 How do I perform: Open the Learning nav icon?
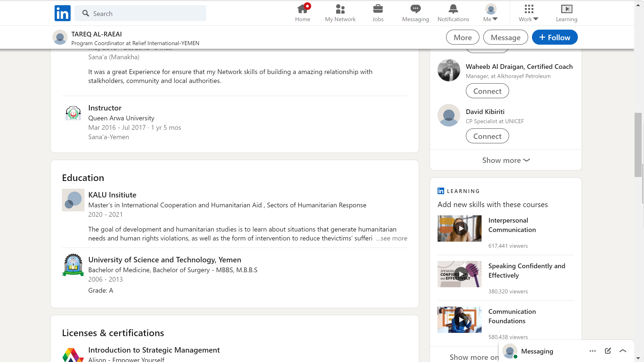[567, 9]
